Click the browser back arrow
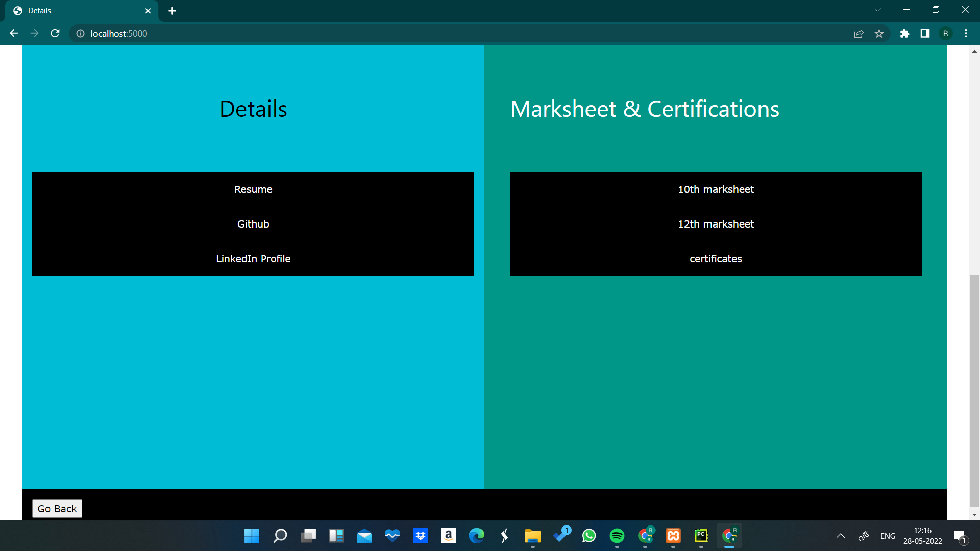This screenshot has width=980, height=551. pos(14,33)
